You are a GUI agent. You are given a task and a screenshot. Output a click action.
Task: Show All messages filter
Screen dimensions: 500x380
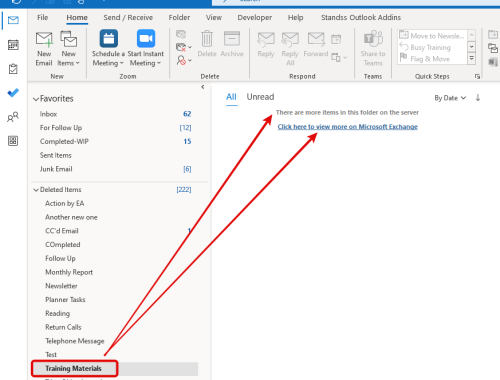[231, 97]
